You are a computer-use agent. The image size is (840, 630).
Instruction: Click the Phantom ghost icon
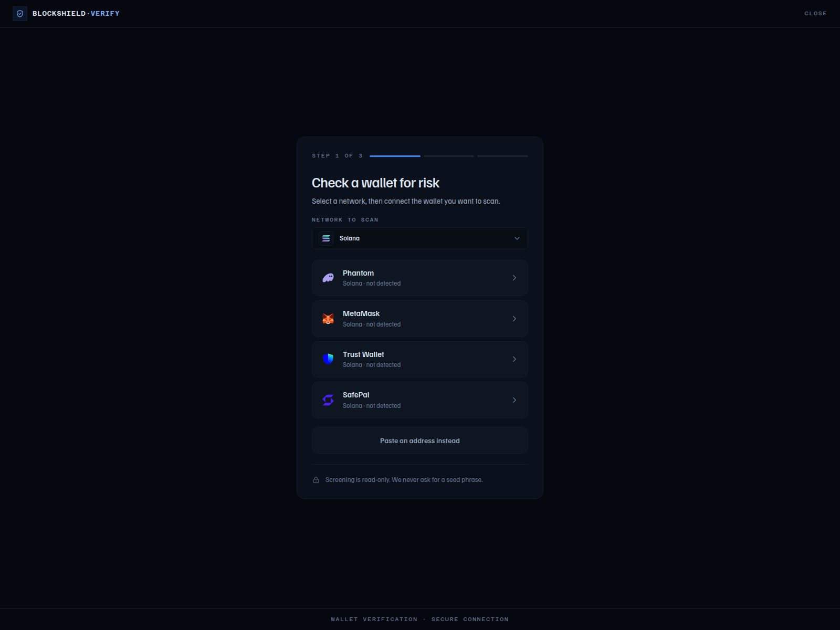pyautogui.click(x=328, y=278)
